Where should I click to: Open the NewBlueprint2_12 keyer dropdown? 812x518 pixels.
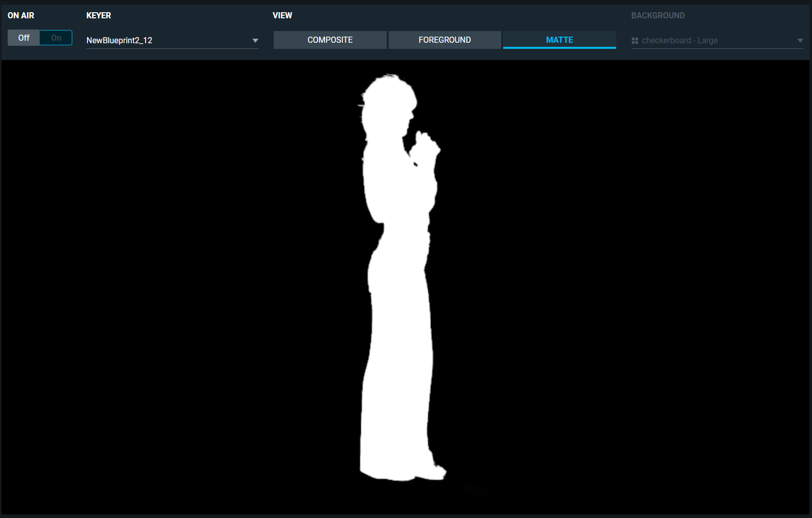tap(171, 41)
